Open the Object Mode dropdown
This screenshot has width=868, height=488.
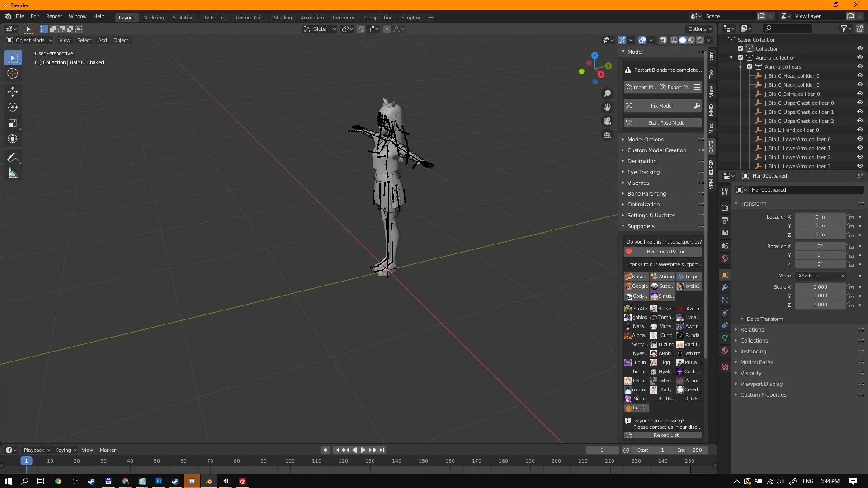click(x=29, y=40)
